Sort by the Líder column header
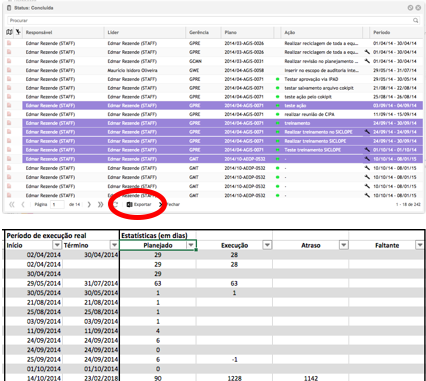This screenshot has width=426, height=381. pos(113,32)
